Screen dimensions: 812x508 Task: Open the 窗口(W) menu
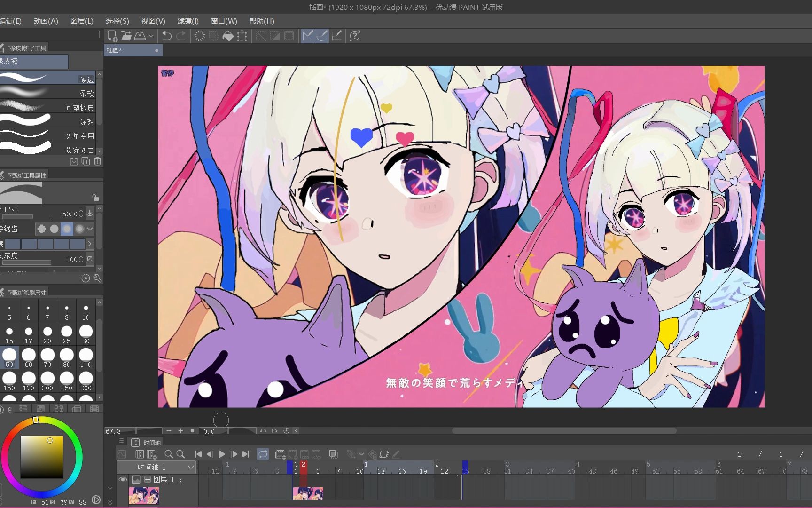(x=224, y=21)
